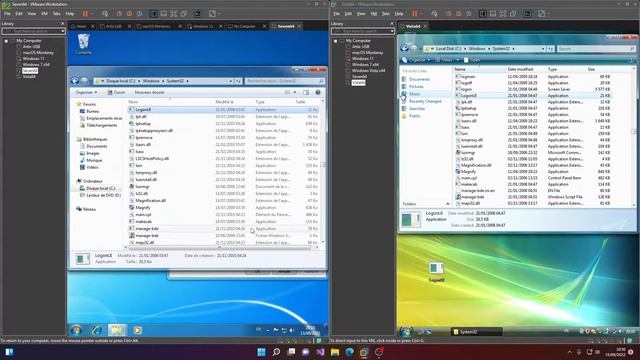Open help icon in Windows 7 Explorer
Screen dimensions: 640x360
point(318,92)
